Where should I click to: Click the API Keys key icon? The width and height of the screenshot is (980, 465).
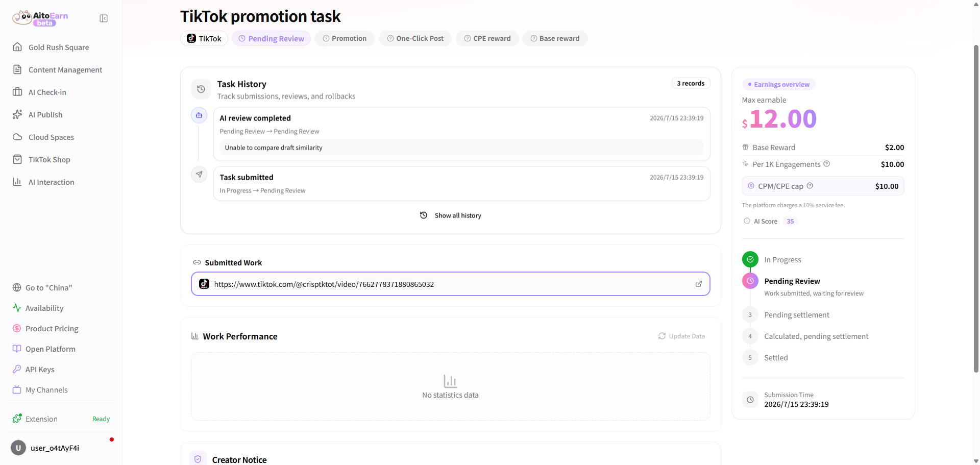(17, 369)
